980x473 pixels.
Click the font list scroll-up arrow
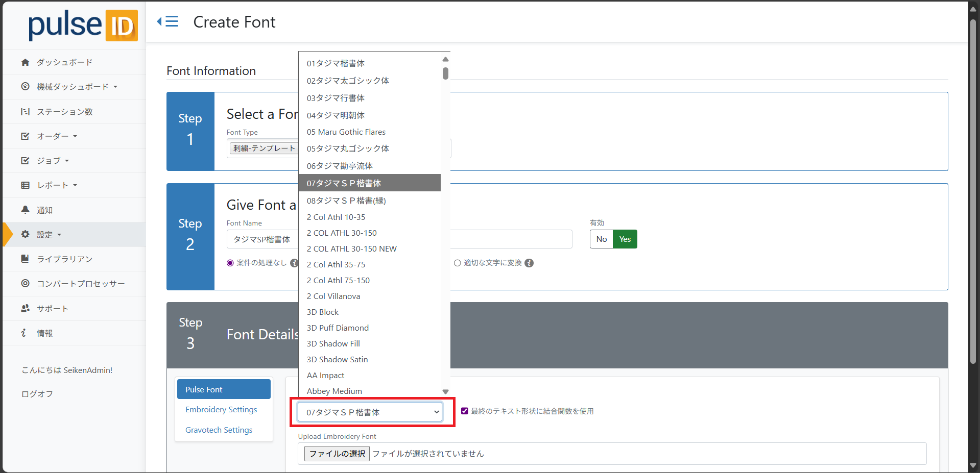(445, 59)
